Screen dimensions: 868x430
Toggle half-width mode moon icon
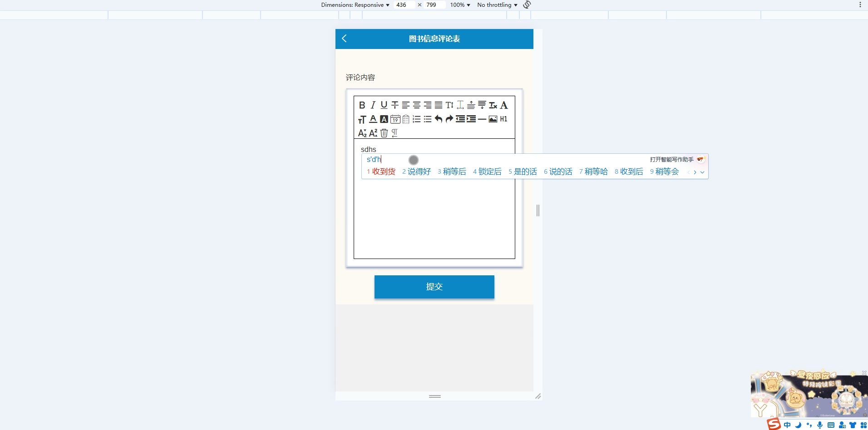point(798,425)
